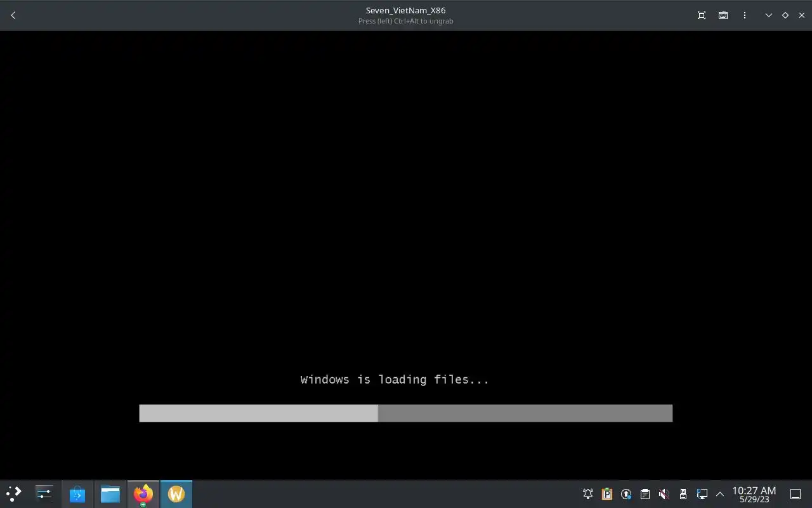Open the notifications bell in the tray
812x508 pixels.
point(588,494)
